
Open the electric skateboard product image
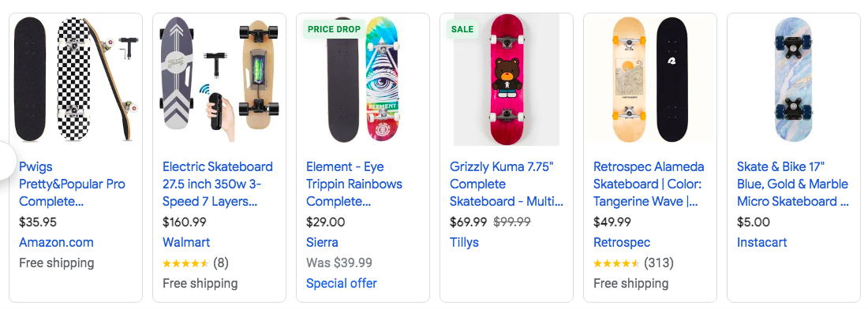tap(219, 80)
